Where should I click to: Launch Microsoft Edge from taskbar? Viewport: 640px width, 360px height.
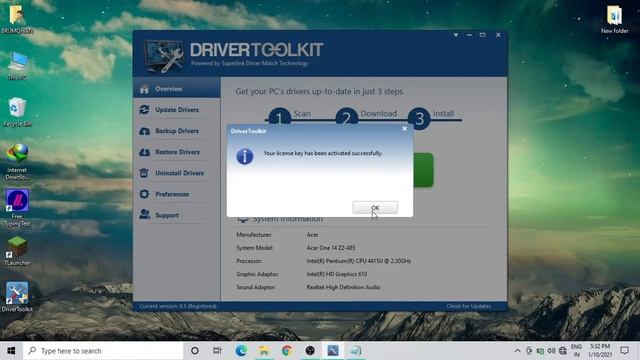point(241,351)
